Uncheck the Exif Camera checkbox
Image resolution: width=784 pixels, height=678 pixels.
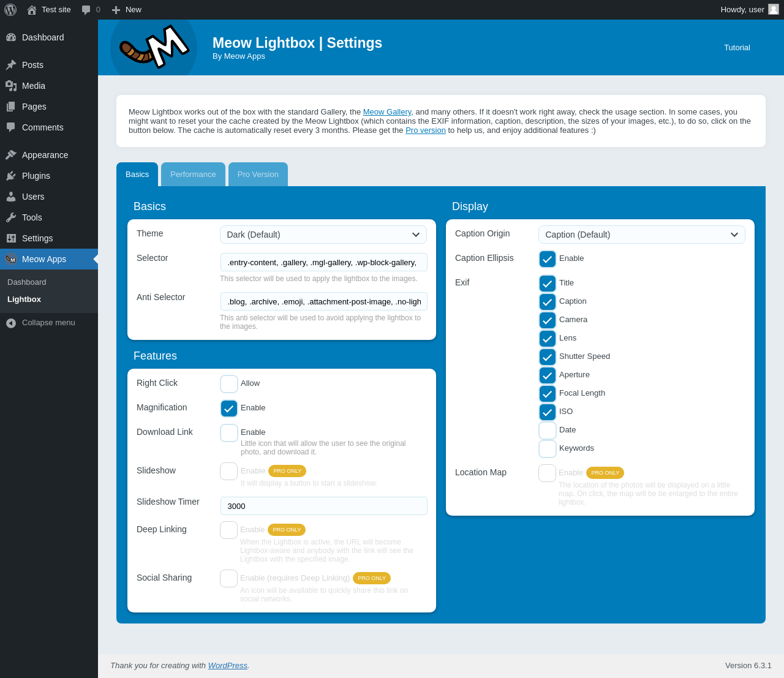(x=548, y=320)
